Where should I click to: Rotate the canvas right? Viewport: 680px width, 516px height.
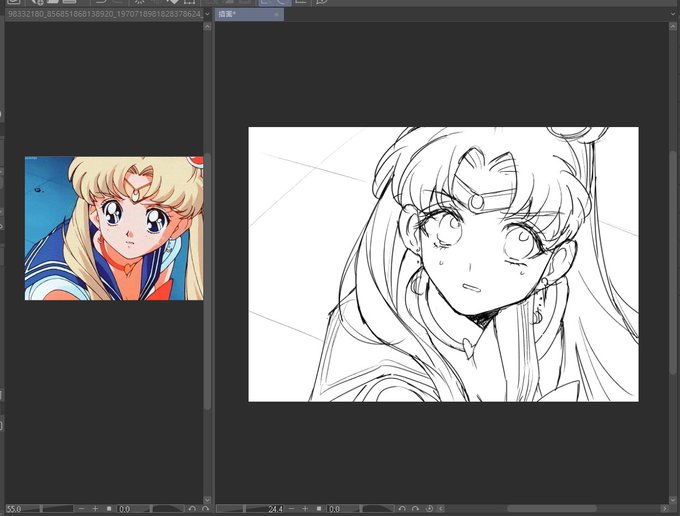pyautogui.click(x=415, y=509)
